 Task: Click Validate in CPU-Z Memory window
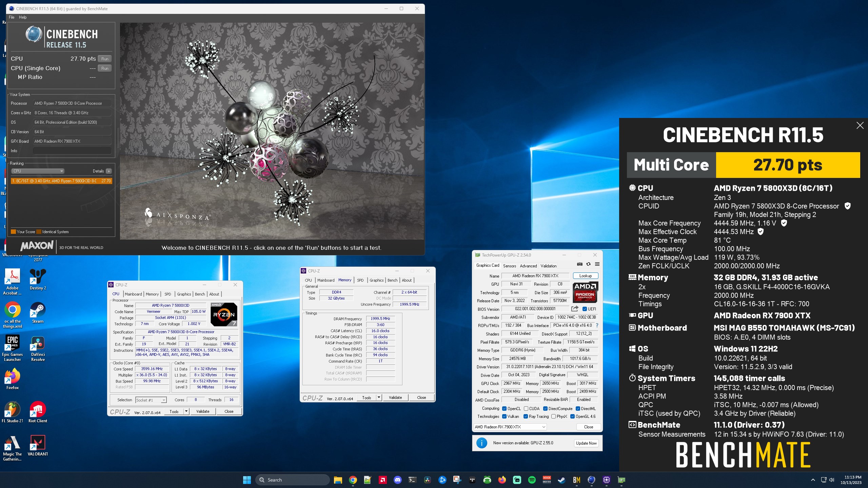click(395, 398)
